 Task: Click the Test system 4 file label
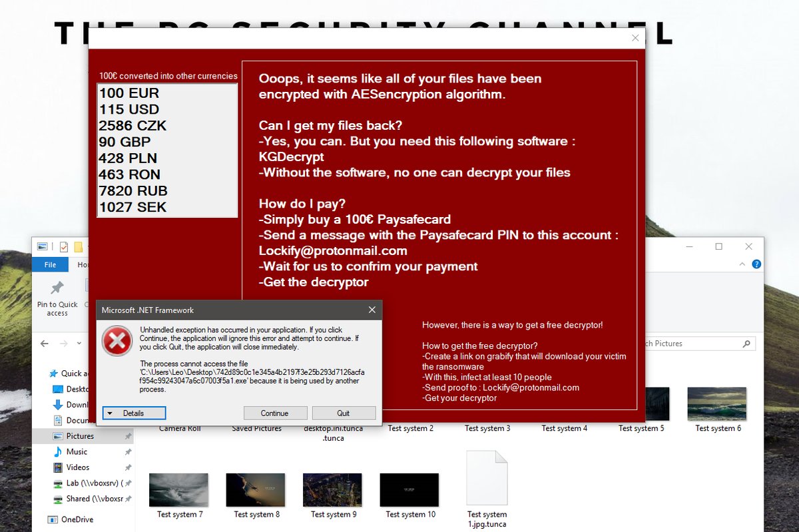(565, 429)
